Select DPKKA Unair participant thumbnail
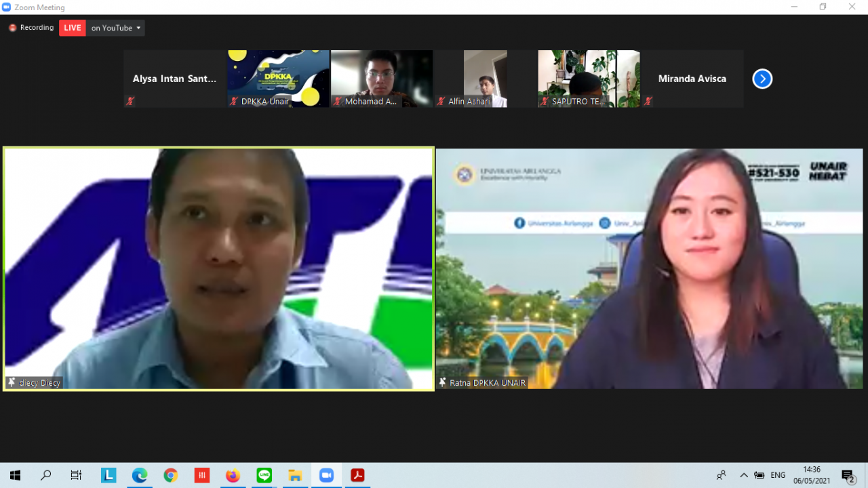Viewport: 868px width, 488px height. [278, 78]
